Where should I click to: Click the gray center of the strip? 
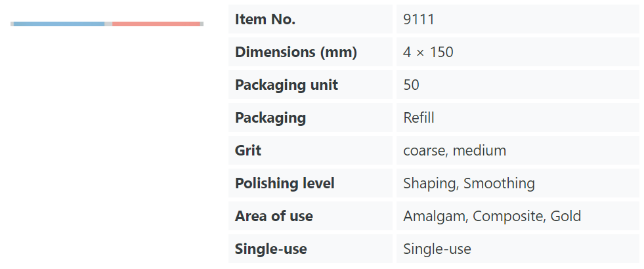[x=108, y=24]
